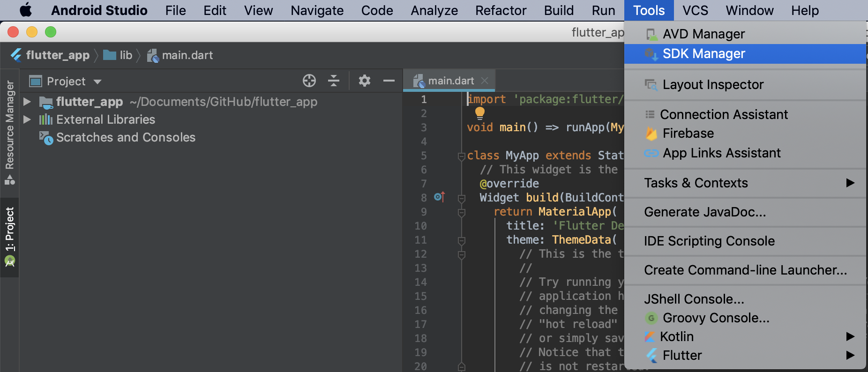This screenshot has width=868, height=372.
Task: Fold ThemeData block at line 11
Action: [462, 240]
